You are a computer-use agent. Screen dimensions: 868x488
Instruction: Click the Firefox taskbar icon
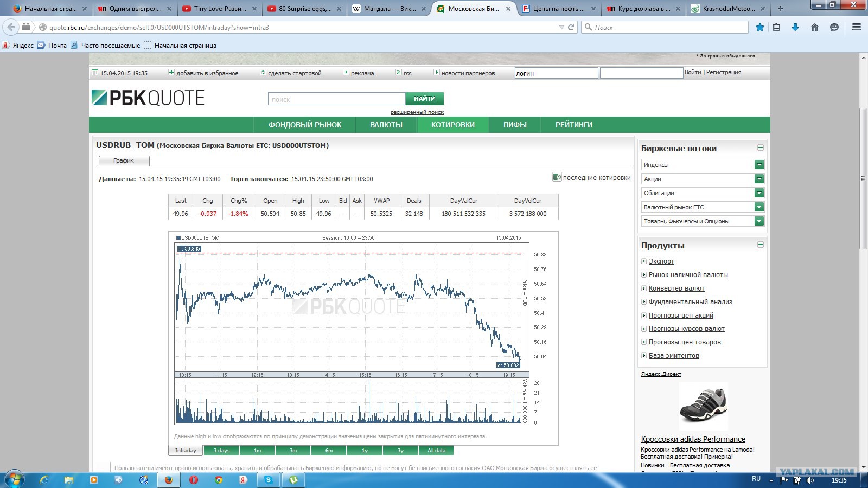coord(168,480)
